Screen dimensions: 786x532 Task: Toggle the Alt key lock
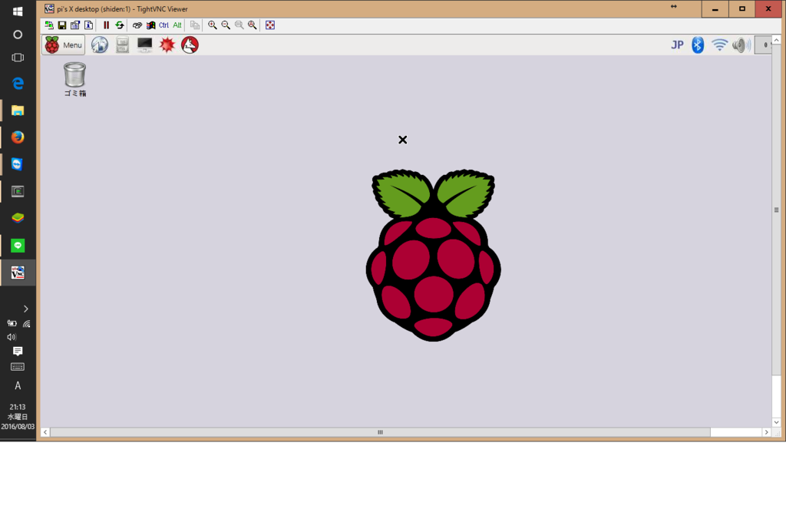click(x=177, y=25)
